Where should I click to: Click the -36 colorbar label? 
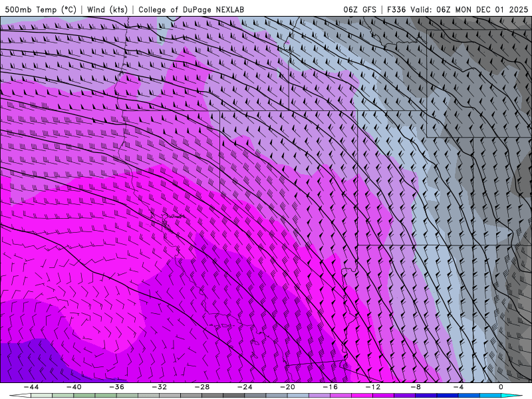pos(116,387)
